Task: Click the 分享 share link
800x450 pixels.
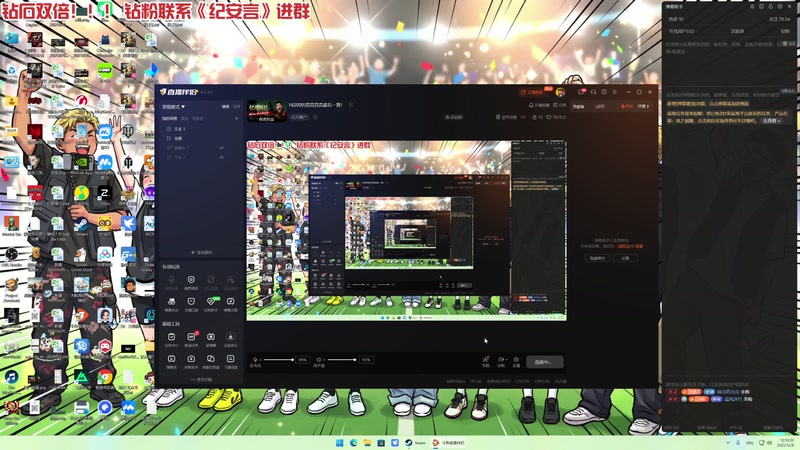Action: point(560,105)
